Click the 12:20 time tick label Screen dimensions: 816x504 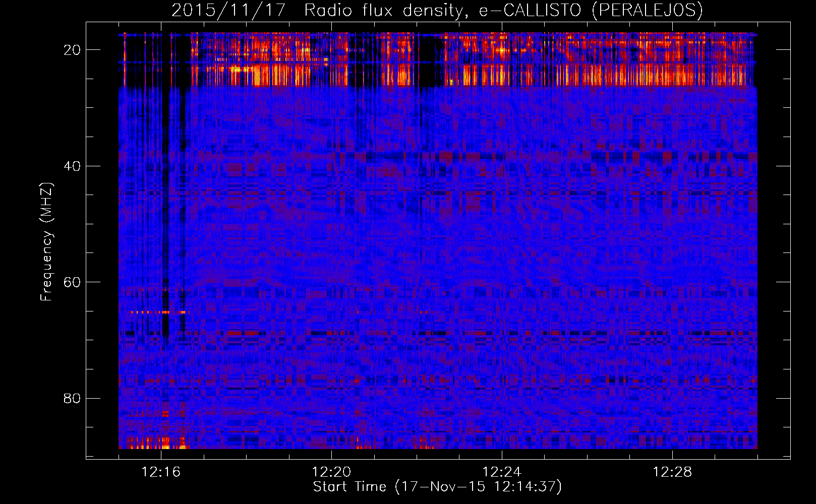(331, 472)
